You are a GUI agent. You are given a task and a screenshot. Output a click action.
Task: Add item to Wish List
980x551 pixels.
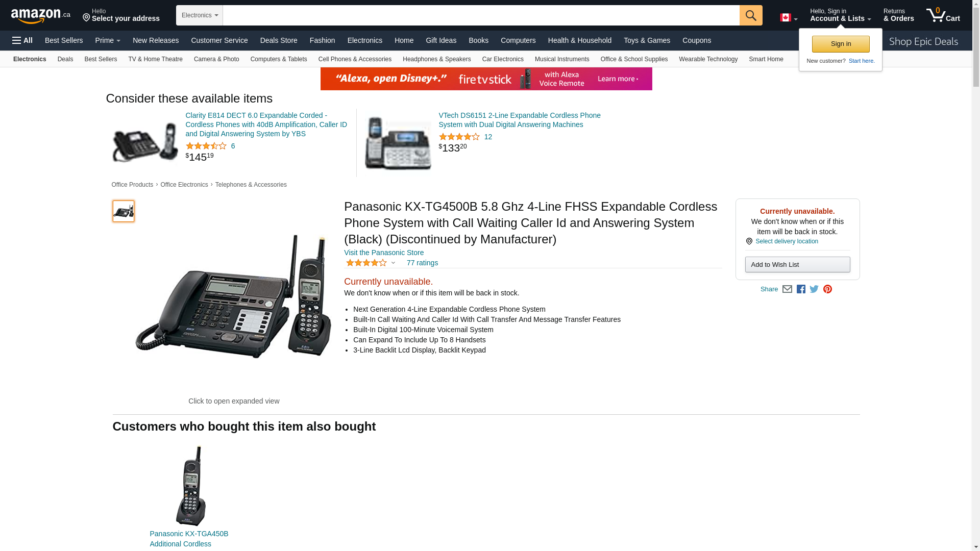(x=797, y=264)
